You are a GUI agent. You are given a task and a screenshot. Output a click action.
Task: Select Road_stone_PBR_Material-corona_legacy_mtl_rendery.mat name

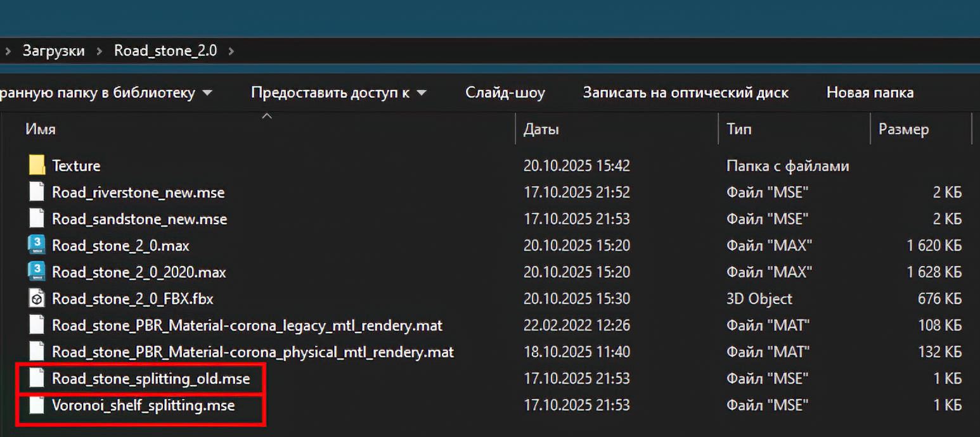[x=247, y=326]
